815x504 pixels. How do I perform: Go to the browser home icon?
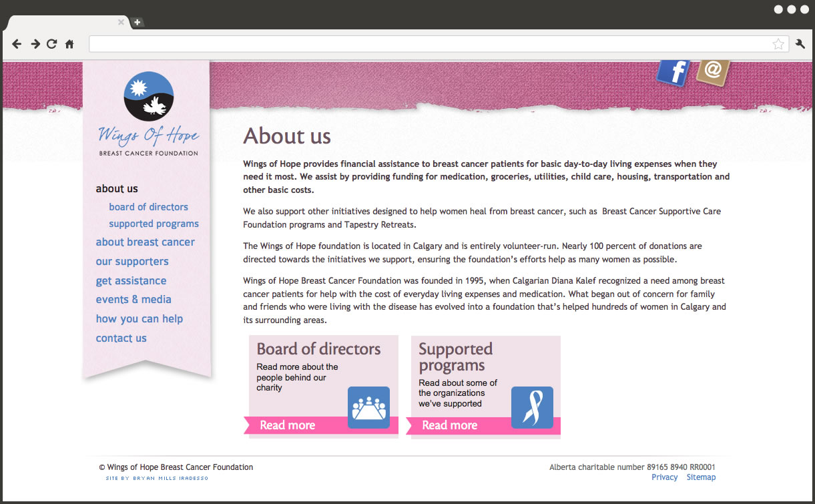coord(69,44)
